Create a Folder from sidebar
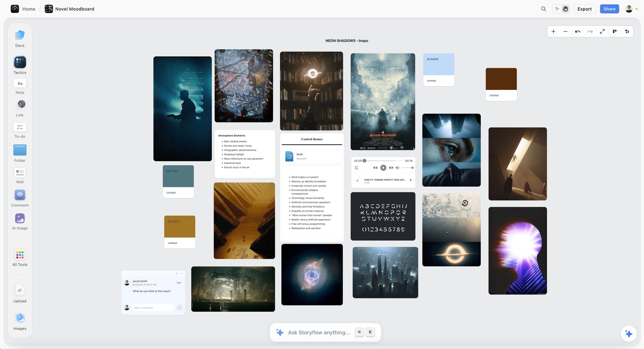 (x=20, y=153)
